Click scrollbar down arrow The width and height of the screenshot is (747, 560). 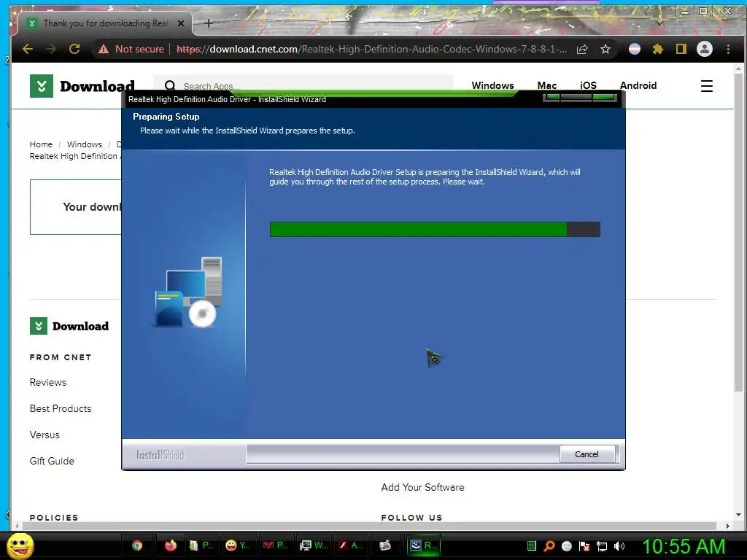(738, 515)
